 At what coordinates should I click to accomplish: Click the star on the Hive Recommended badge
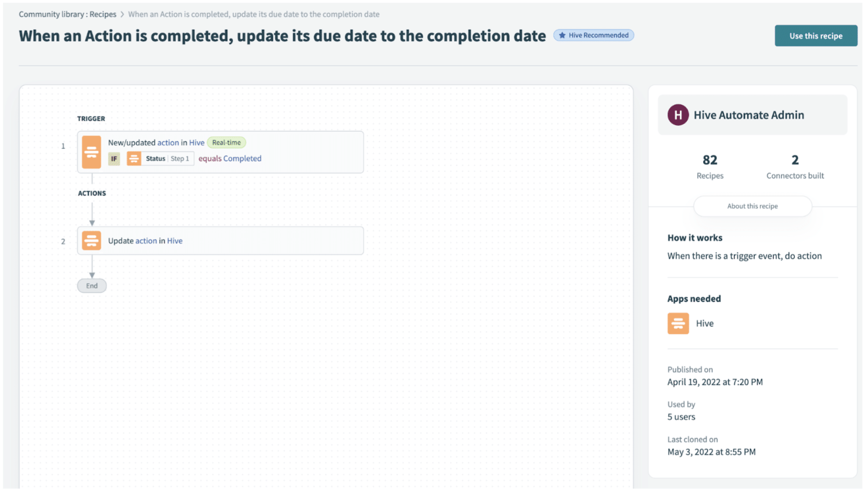tap(562, 35)
